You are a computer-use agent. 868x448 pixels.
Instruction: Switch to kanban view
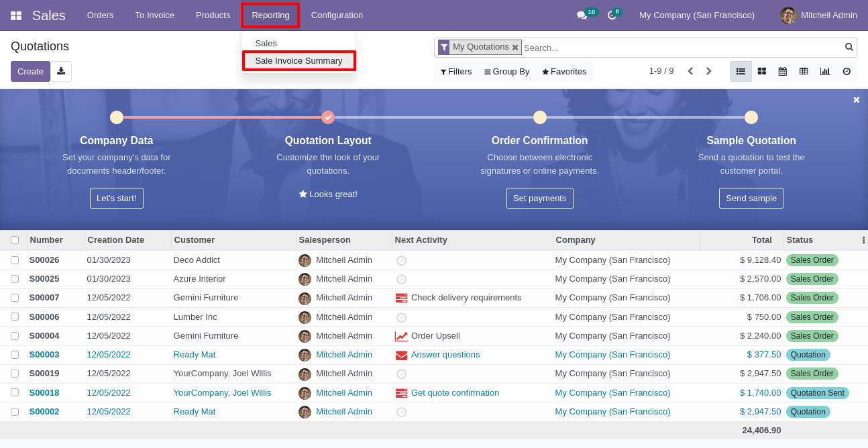762,71
